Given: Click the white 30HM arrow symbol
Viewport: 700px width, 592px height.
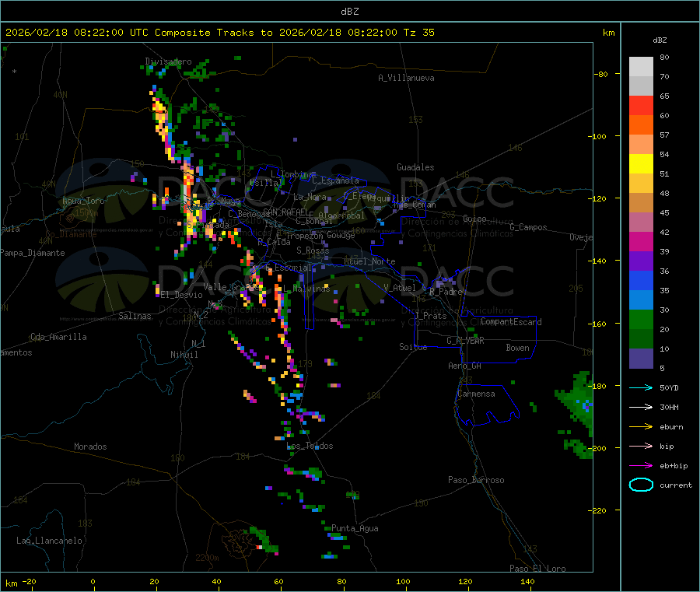Looking at the screenshot, I should [x=641, y=407].
